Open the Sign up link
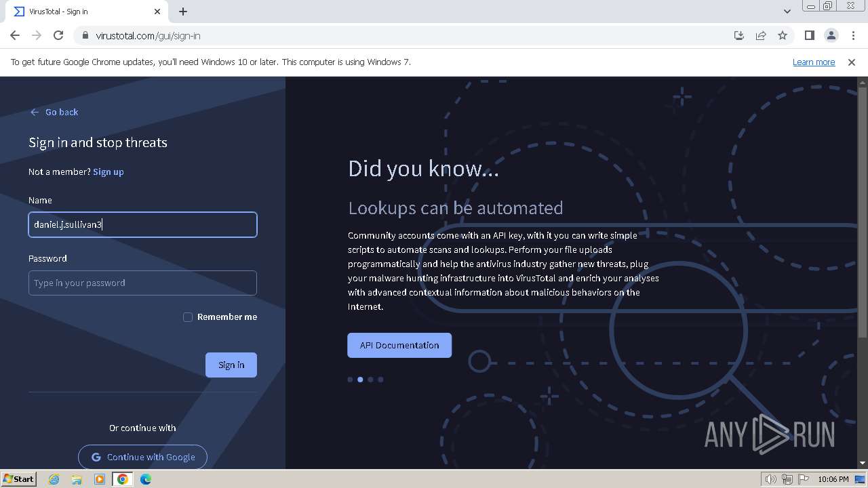 [108, 171]
